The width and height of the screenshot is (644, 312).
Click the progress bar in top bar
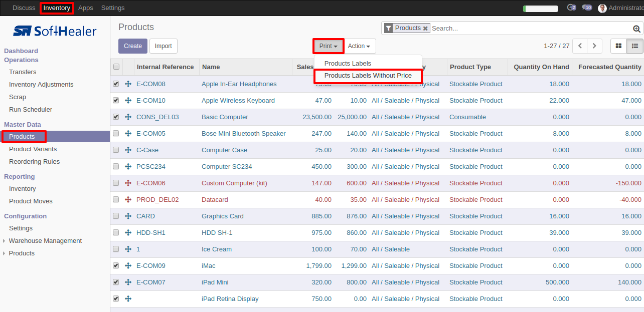pos(541,9)
